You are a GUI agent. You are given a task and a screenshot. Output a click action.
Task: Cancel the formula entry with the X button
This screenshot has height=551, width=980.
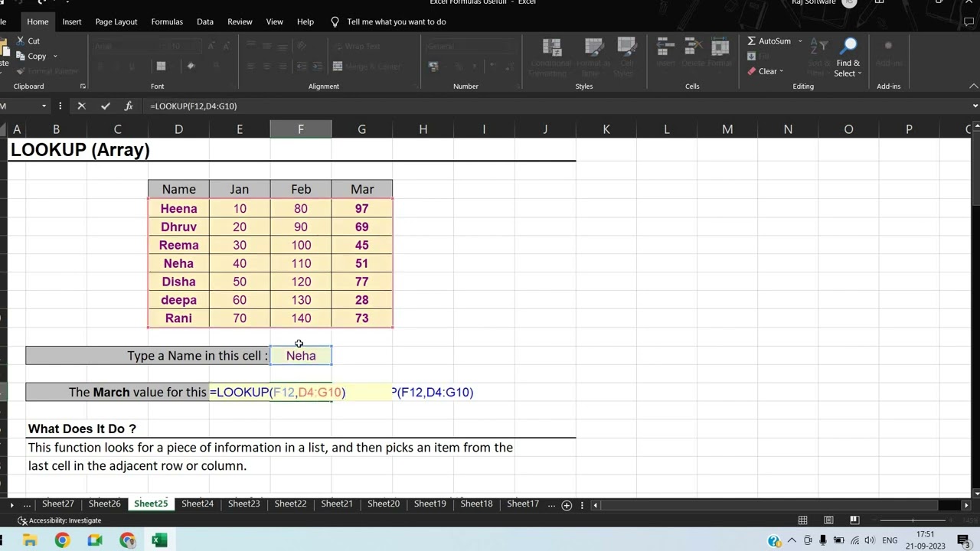tap(82, 106)
